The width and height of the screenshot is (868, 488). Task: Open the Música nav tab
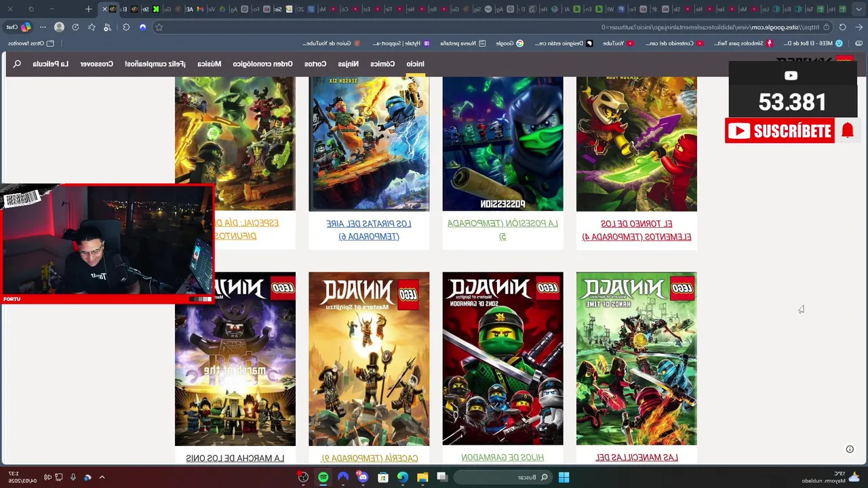[x=210, y=64]
